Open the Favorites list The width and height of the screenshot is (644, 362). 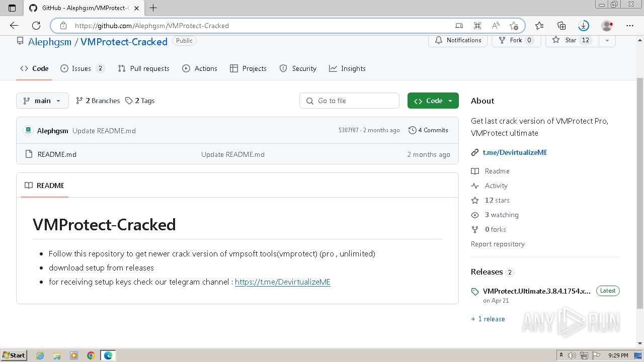[539, 26]
